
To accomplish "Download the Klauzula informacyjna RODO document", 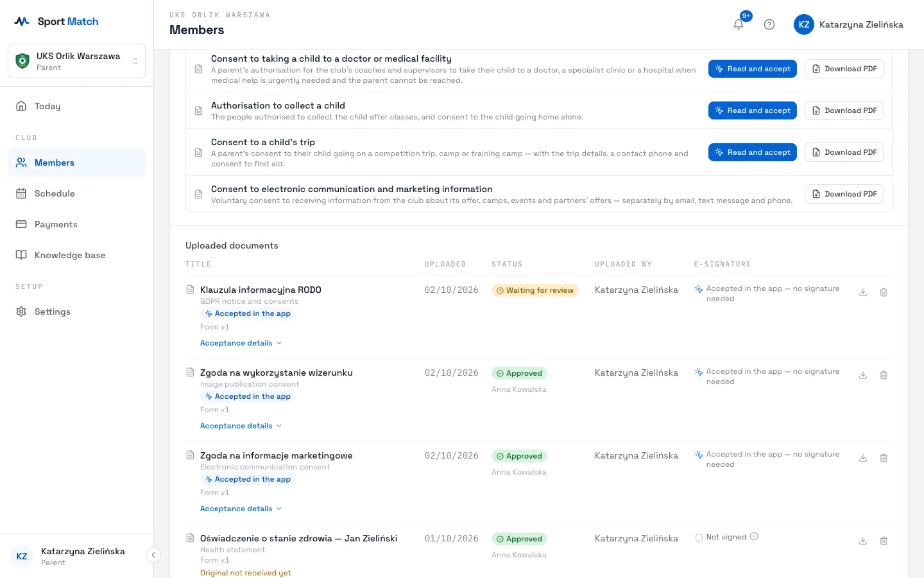I will point(863,292).
